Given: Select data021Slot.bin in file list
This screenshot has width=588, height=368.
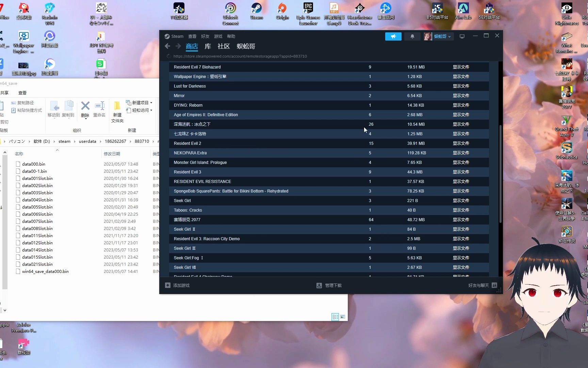Looking at the screenshot, I should [37, 264].
